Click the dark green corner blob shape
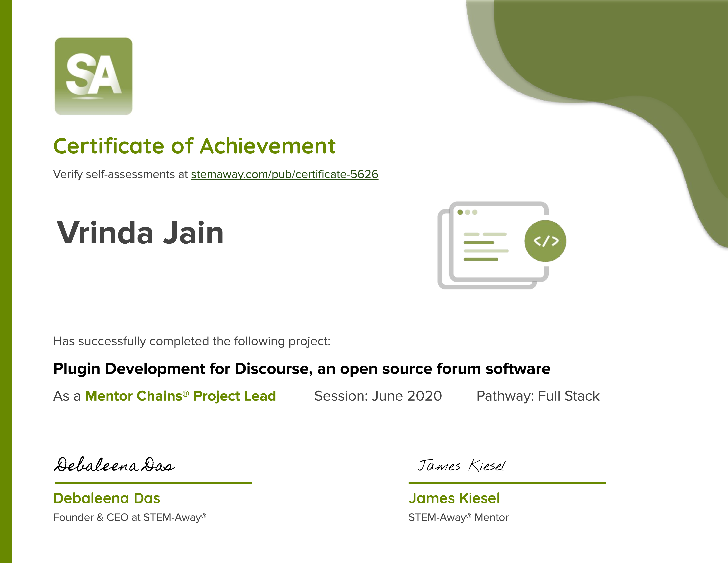 (617, 50)
